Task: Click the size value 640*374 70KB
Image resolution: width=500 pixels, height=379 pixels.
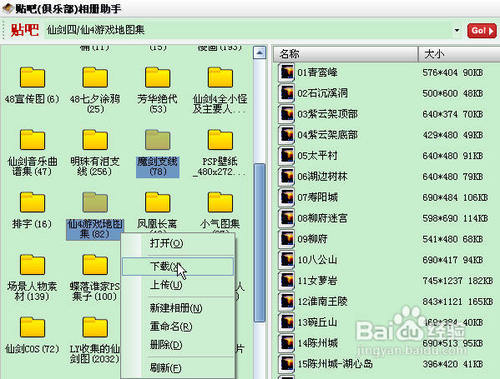Action: coord(453,114)
